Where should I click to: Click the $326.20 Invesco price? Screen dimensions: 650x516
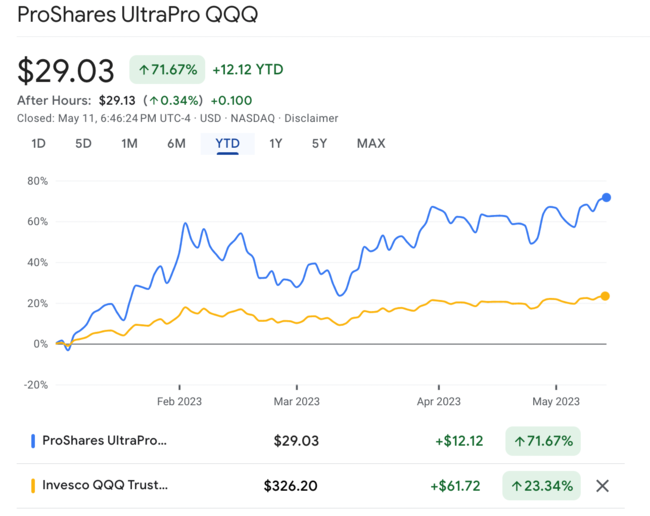tap(291, 486)
